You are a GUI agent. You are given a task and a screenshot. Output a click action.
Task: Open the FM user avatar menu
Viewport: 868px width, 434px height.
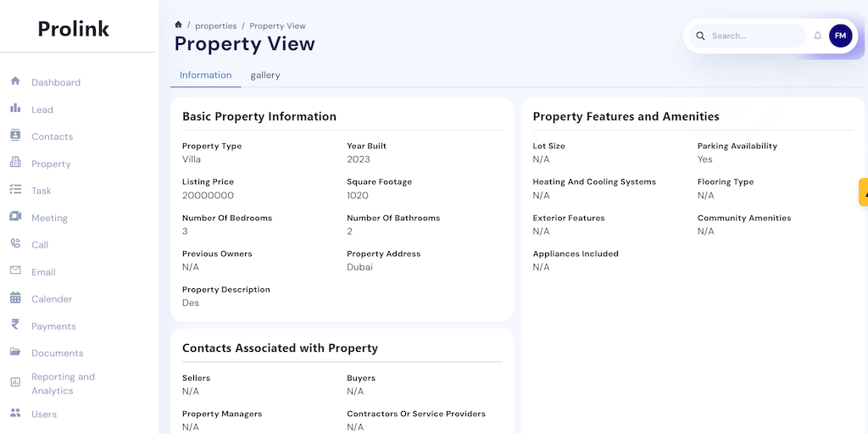coord(840,36)
